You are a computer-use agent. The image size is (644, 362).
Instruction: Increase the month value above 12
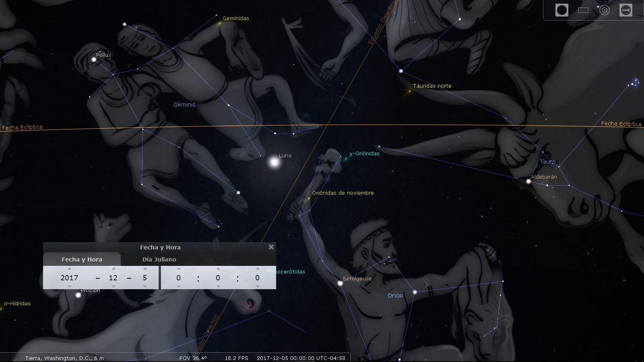click(114, 269)
